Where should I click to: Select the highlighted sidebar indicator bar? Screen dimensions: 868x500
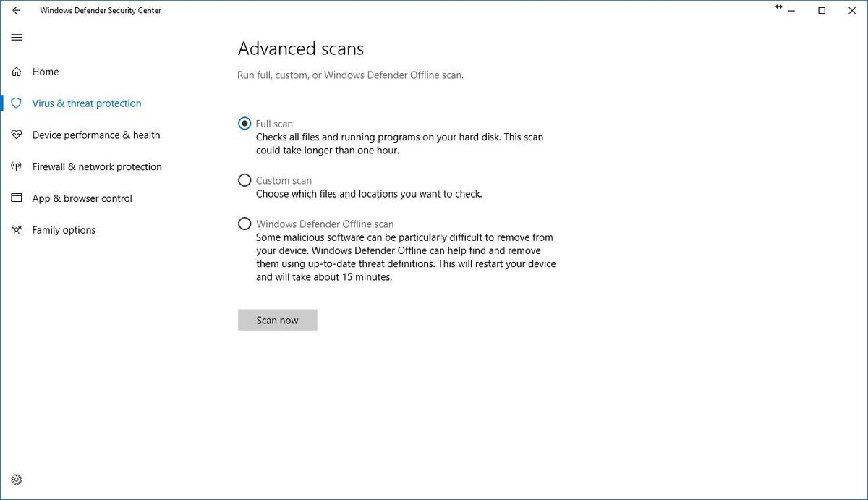2,103
